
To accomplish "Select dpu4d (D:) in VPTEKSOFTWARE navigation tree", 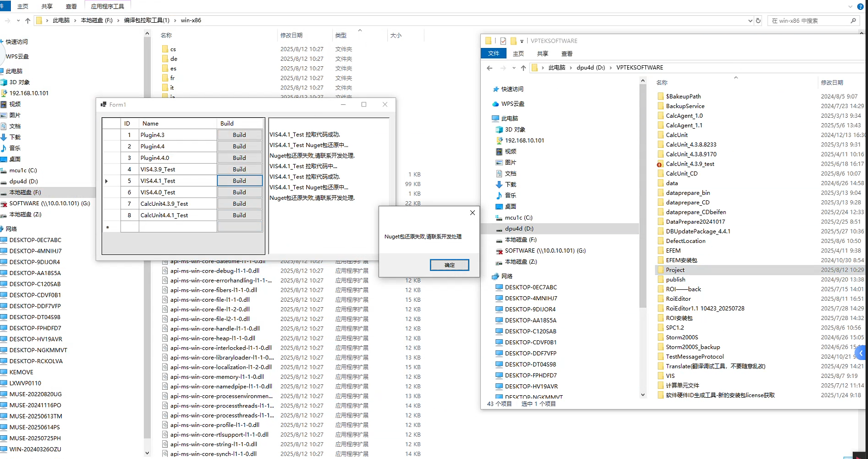I will (x=519, y=229).
